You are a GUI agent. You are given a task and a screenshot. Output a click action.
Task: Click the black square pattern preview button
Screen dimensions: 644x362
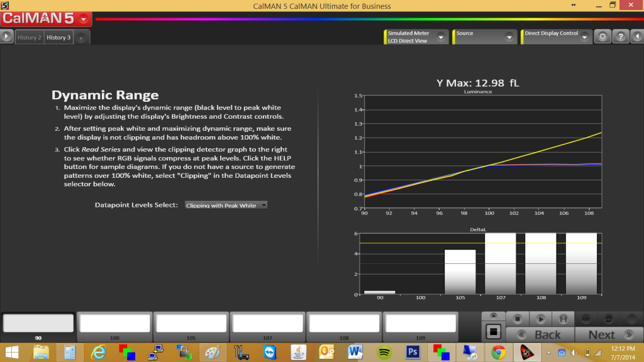click(493, 332)
